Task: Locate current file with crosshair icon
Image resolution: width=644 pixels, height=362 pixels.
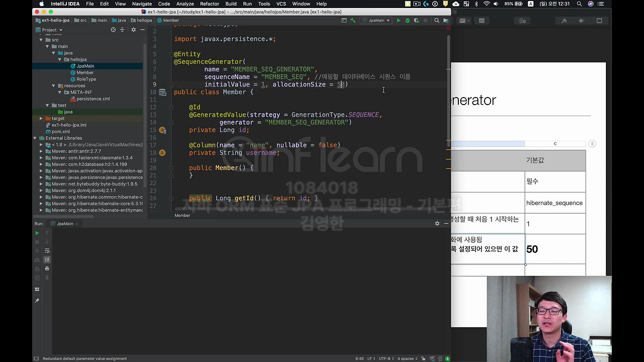Action: (113, 30)
